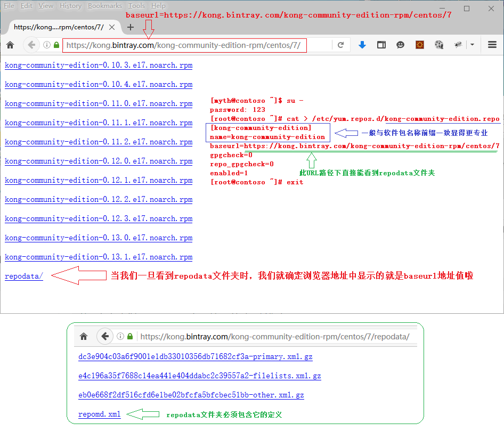Click the chat face toolbar icon
The image size is (504, 431).
(400, 45)
